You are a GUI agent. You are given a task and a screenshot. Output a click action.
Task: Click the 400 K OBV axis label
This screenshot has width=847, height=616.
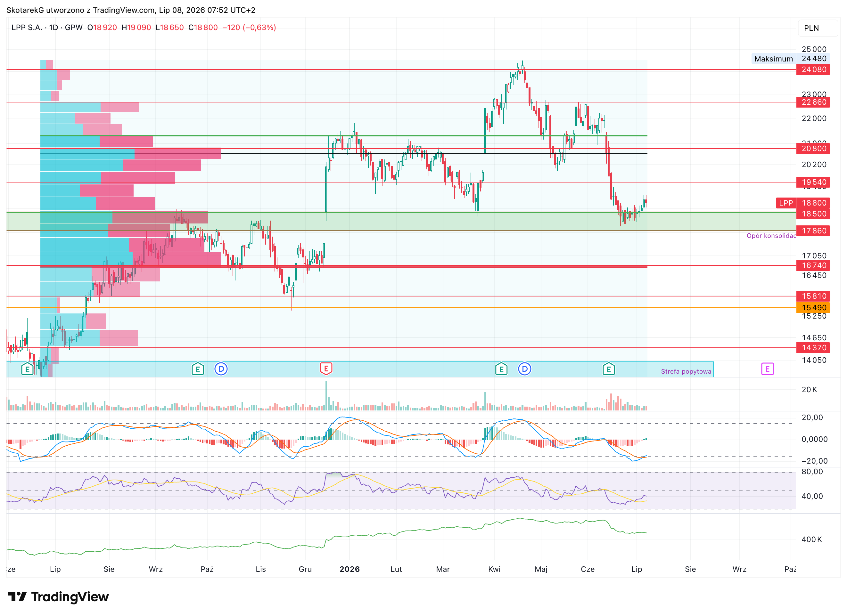pyautogui.click(x=811, y=539)
